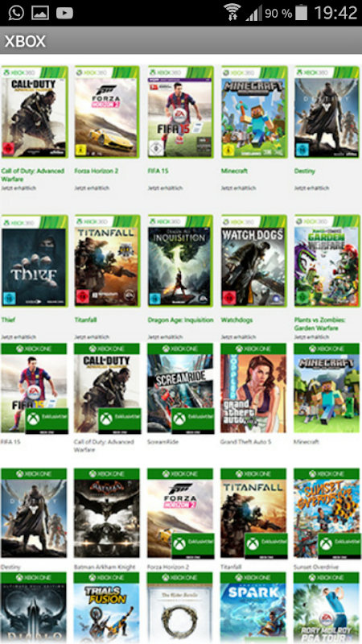Open the Minecraft Xbox 360 cover
362x644 pixels.
click(254, 112)
